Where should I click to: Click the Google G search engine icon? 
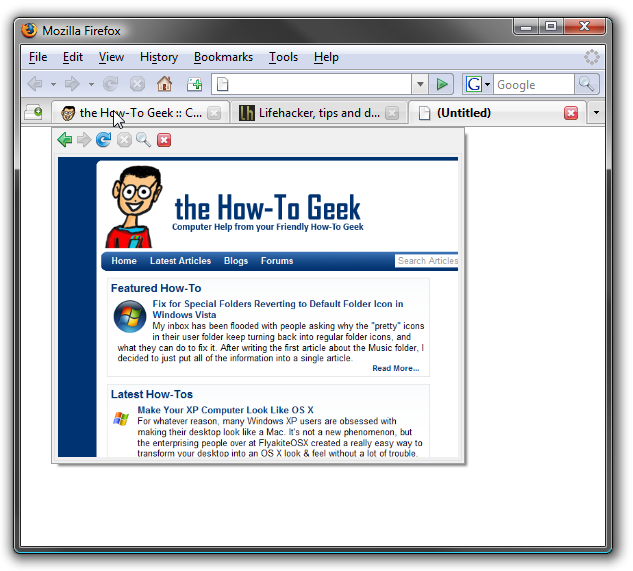coord(474,84)
